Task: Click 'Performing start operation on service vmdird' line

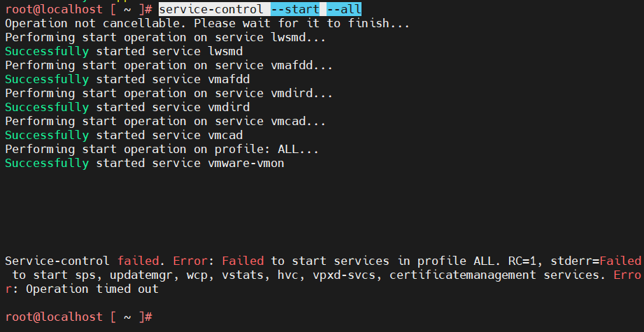Action: click(169, 93)
